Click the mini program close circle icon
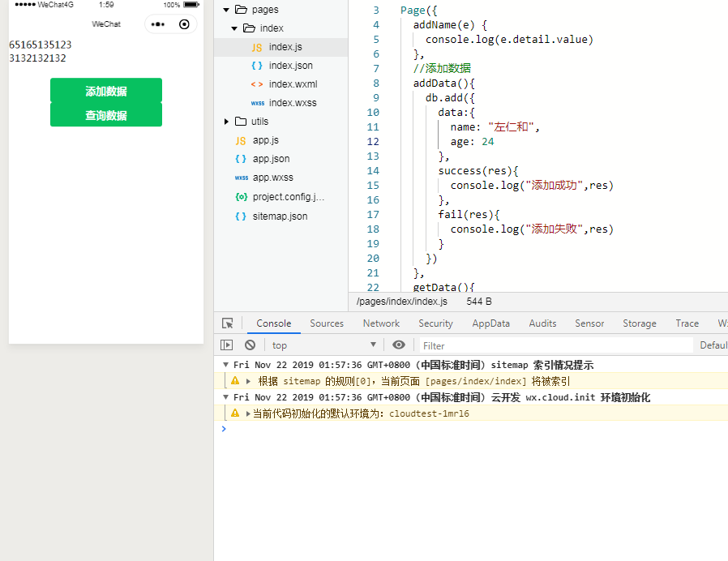728x561 pixels. point(184,24)
